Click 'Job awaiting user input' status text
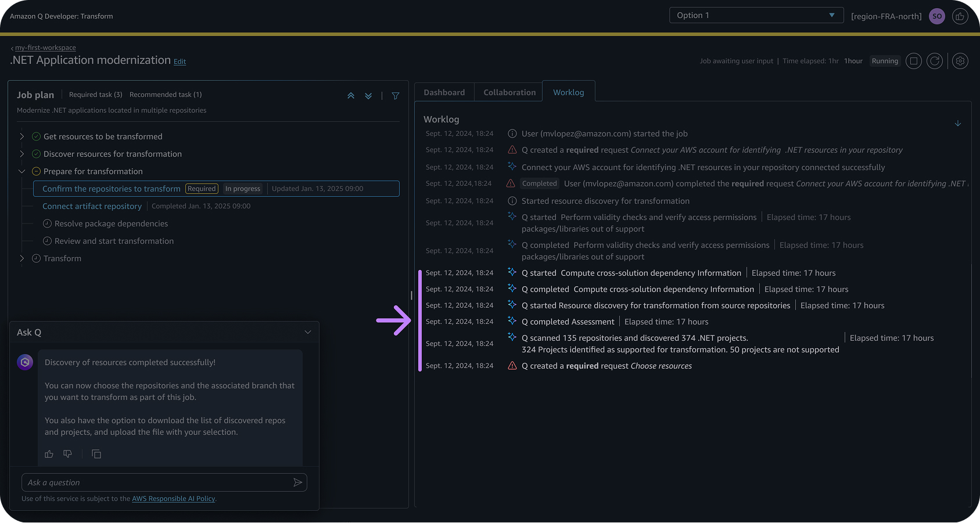This screenshot has width=980, height=523. click(x=737, y=61)
